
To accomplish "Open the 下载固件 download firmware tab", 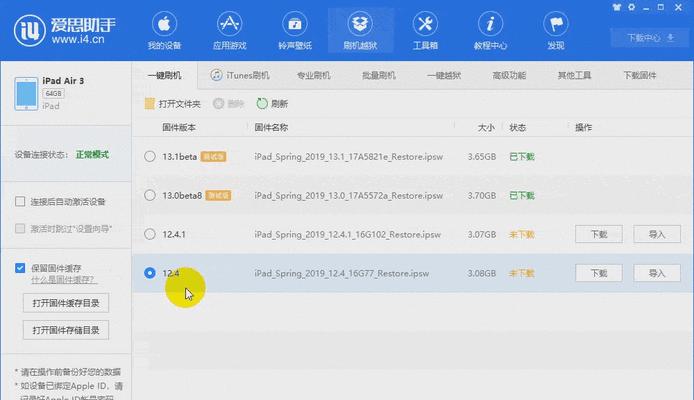I will (640, 75).
